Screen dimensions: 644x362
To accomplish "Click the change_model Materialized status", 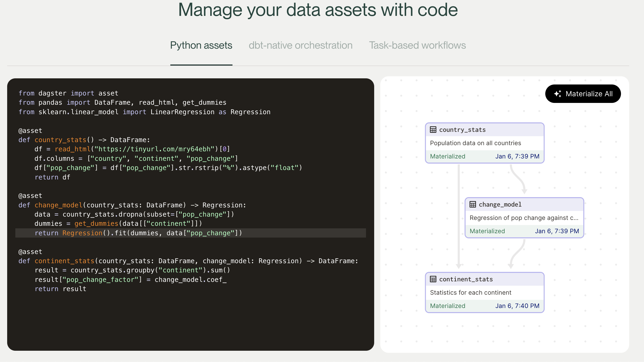I will tap(487, 231).
